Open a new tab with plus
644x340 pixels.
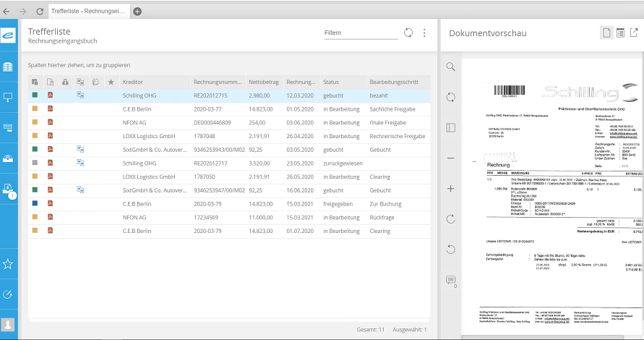click(137, 12)
